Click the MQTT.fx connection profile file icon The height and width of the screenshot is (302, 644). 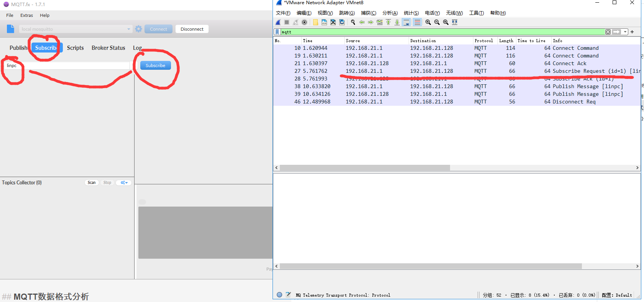tap(11, 29)
